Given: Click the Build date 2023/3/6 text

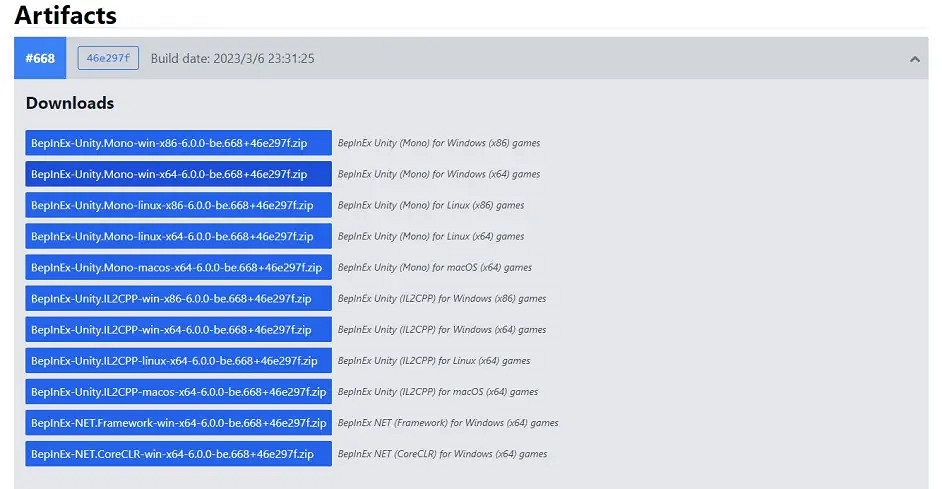Looking at the screenshot, I should tap(232, 59).
